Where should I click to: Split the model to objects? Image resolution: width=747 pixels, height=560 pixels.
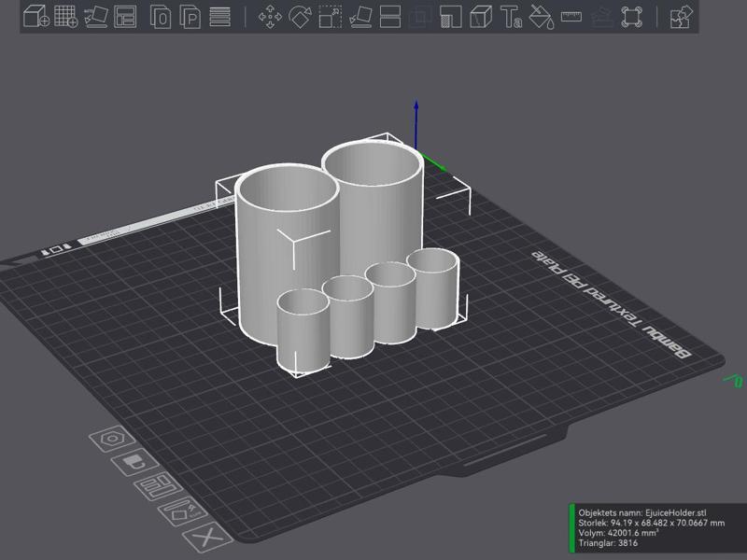161,16
